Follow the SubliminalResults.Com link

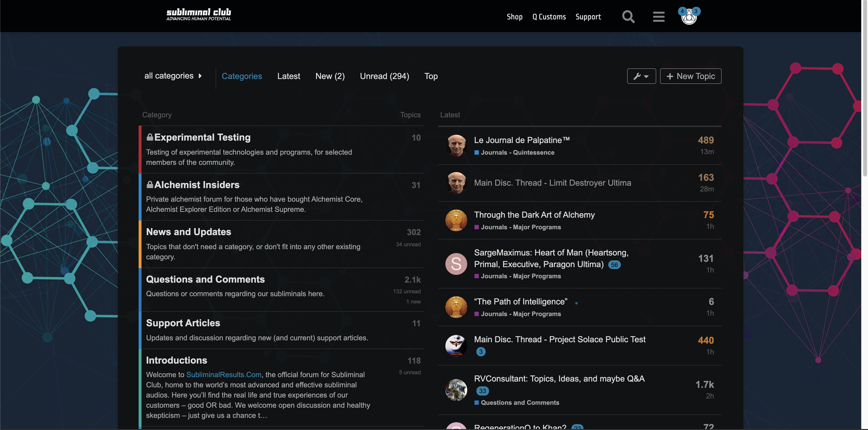click(x=224, y=375)
